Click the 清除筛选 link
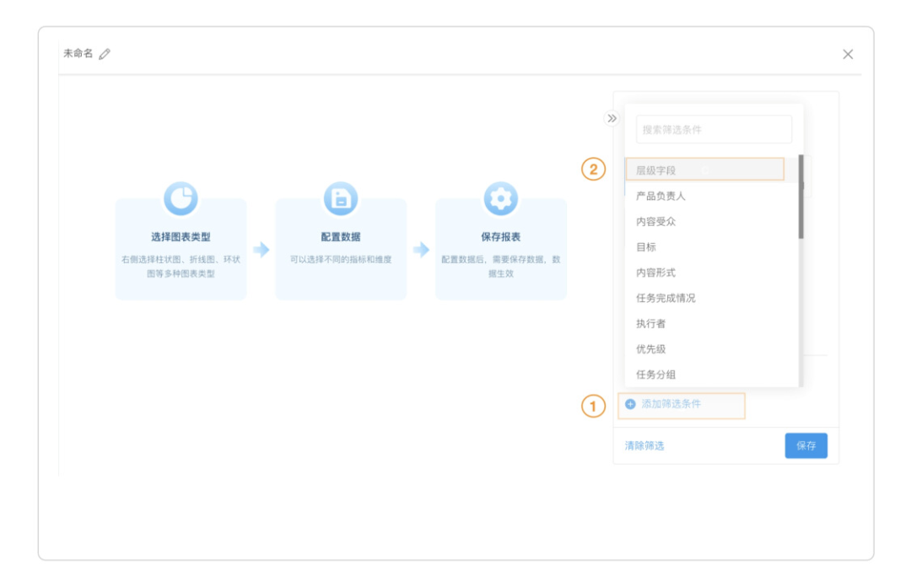 644,445
